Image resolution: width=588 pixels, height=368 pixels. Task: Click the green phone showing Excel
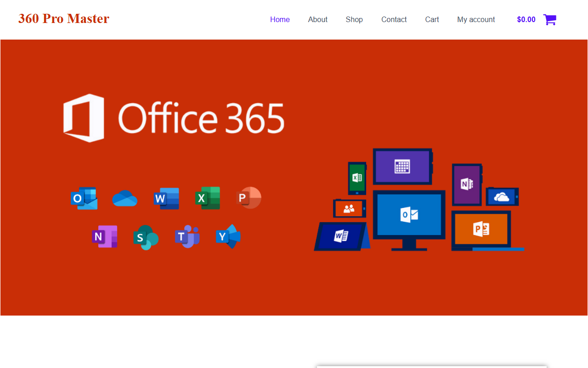click(x=357, y=178)
